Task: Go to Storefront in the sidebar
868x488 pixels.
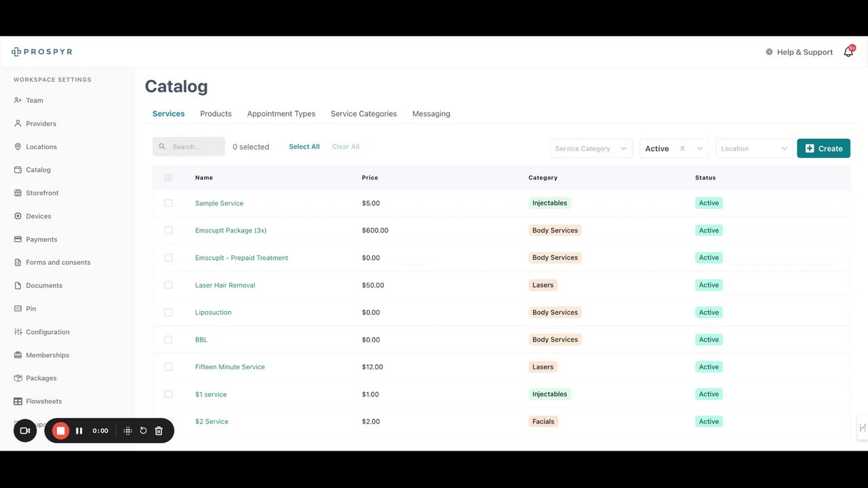Action: click(42, 193)
